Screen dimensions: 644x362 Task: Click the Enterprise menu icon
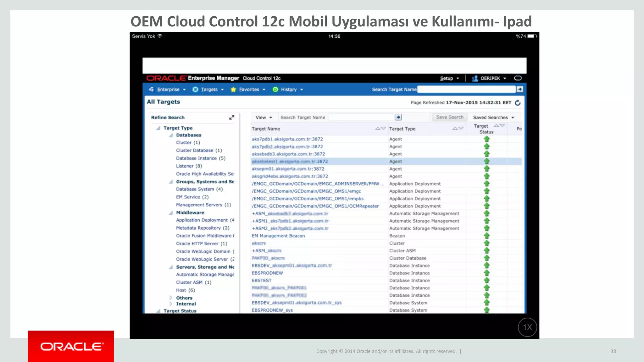[x=151, y=90]
